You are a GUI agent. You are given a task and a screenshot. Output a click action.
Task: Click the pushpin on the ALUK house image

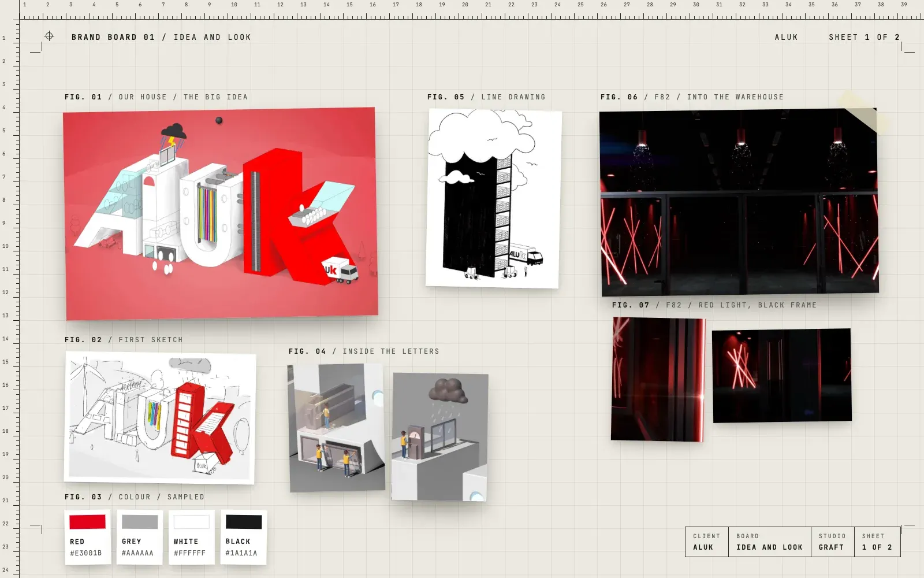coord(219,120)
